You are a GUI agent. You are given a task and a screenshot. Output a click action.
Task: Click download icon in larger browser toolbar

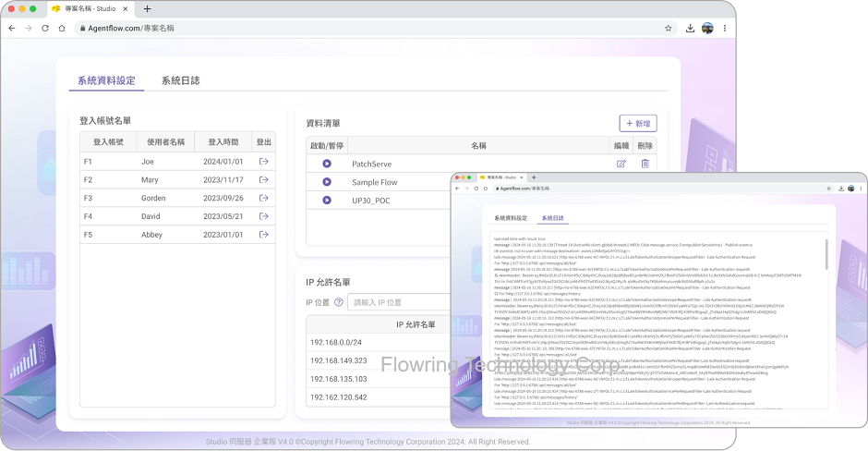click(x=690, y=28)
